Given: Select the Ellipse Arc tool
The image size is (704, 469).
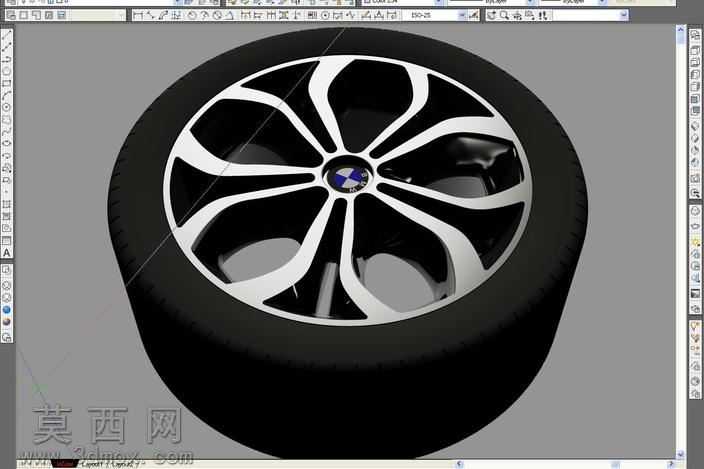Looking at the screenshot, I should pyautogui.click(x=7, y=156).
